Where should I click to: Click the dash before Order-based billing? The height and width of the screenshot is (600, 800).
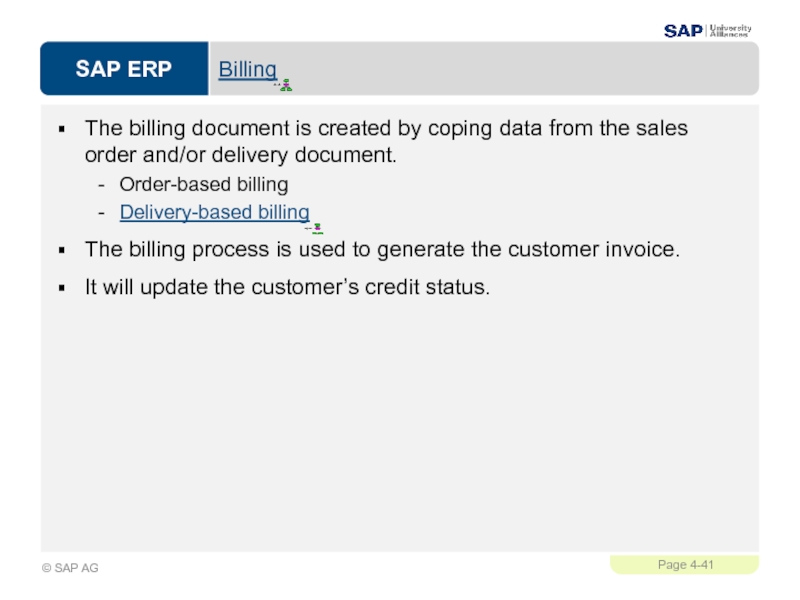pos(102,185)
